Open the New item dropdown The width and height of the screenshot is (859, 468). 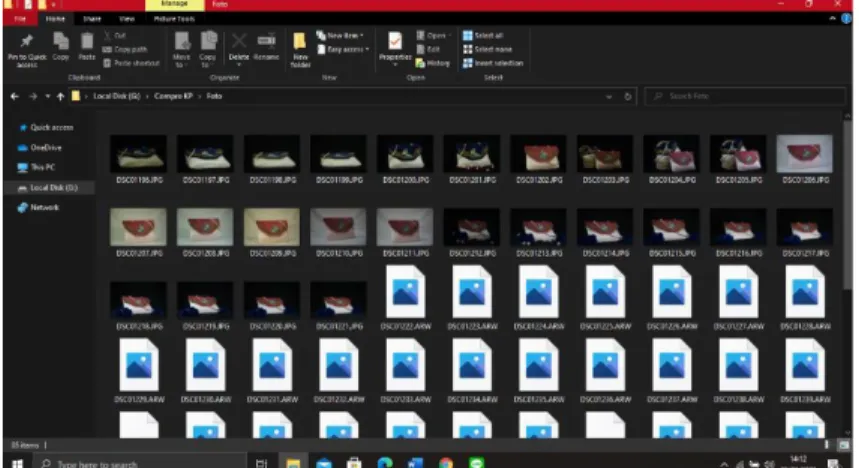click(340, 36)
